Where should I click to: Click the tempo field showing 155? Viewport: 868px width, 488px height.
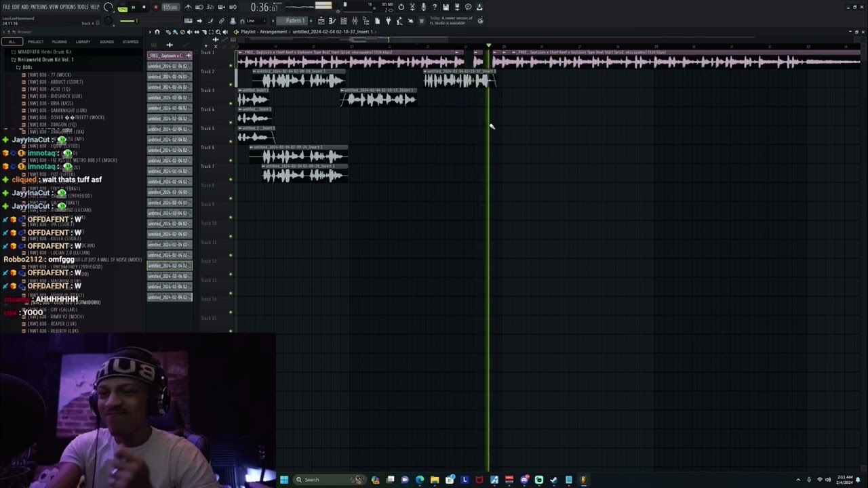[170, 7]
